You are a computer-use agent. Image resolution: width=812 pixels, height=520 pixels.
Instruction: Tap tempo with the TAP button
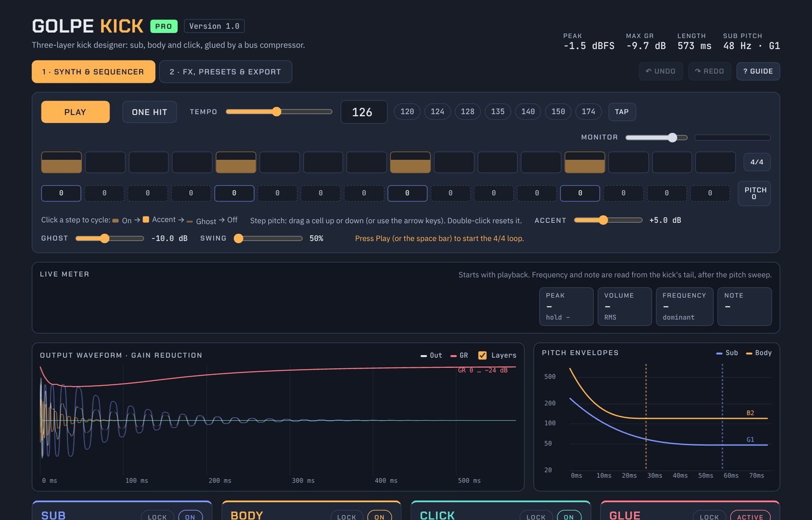coord(622,112)
